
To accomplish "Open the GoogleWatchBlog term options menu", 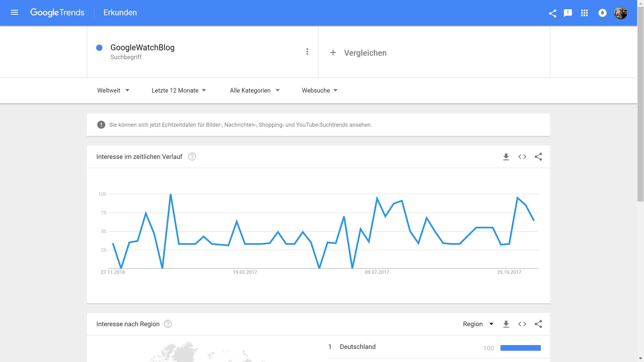I will [x=307, y=52].
